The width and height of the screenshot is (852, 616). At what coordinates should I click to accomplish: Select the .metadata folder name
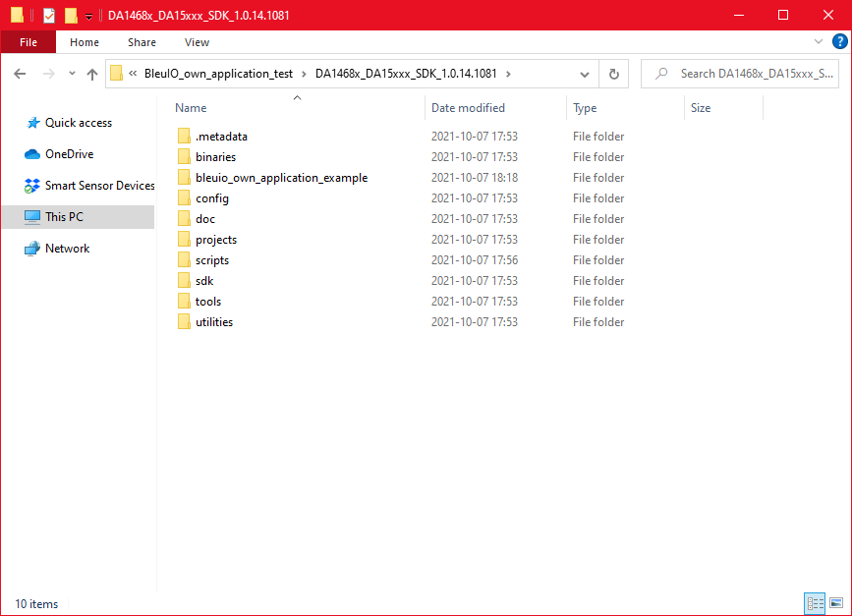221,137
